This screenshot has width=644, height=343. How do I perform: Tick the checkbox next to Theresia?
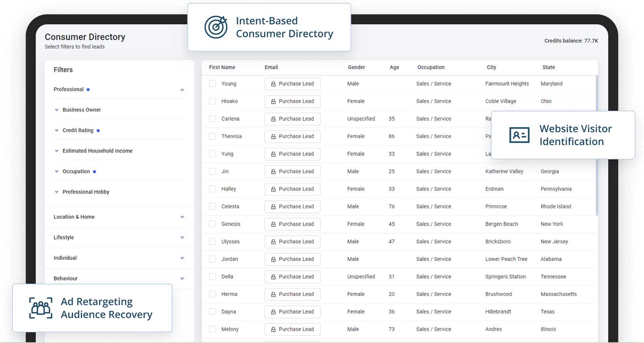coord(213,136)
